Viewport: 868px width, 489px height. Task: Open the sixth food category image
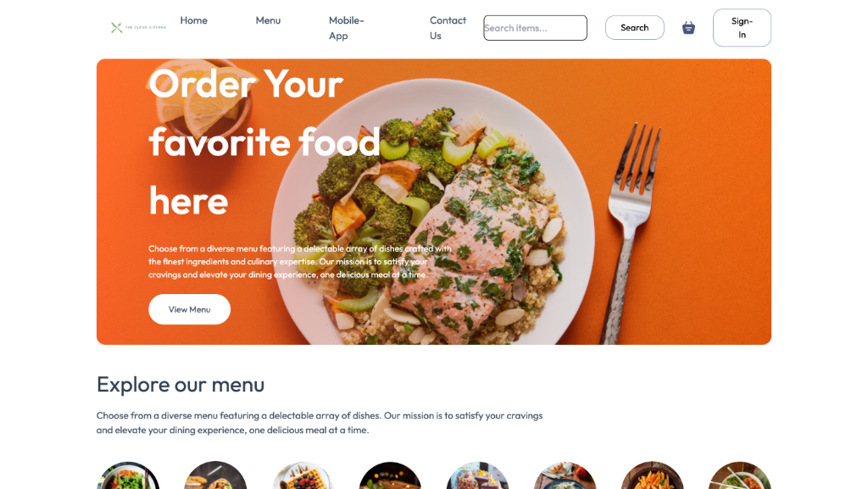tap(565, 475)
